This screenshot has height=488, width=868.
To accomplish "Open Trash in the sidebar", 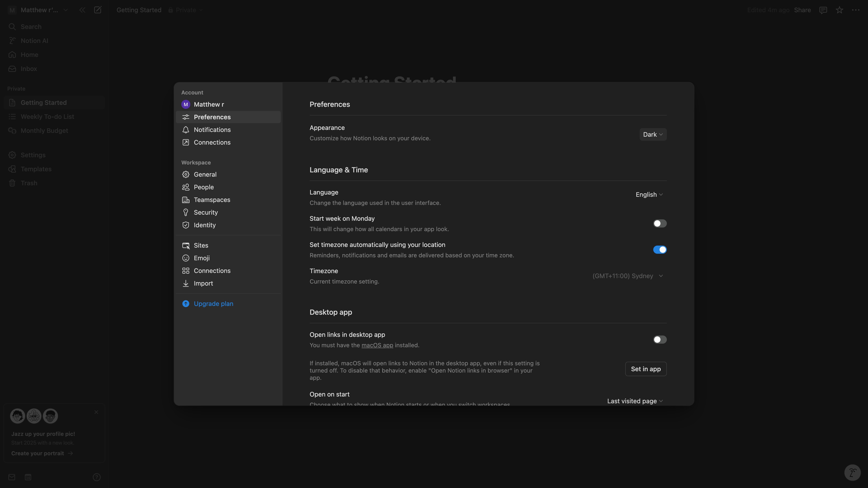I will [x=54, y=183].
